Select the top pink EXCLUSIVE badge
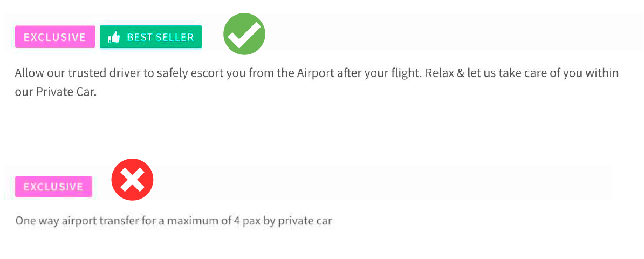644x259 pixels. (x=55, y=37)
